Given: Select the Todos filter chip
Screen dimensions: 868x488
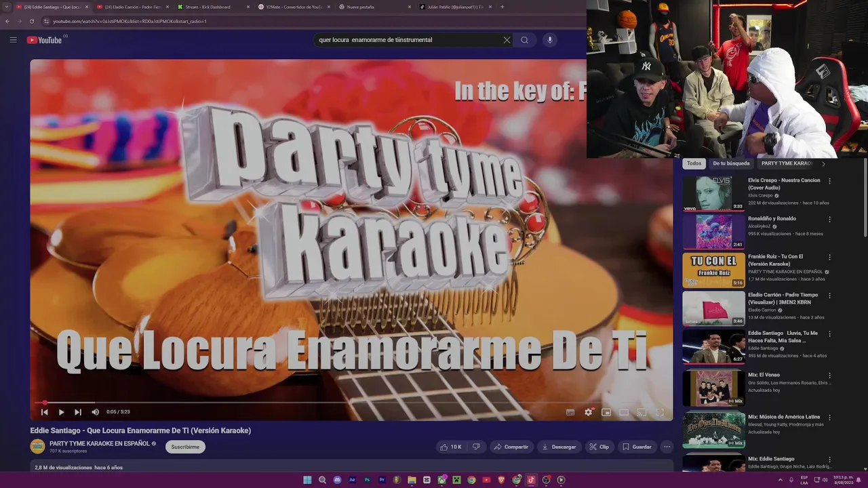Looking at the screenshot, I should pos(694,163).
